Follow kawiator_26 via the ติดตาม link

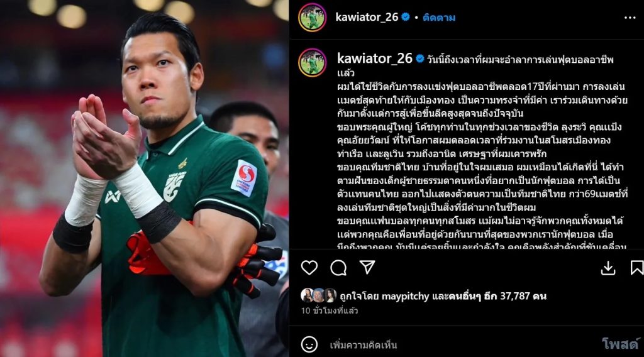click(438, 18)
